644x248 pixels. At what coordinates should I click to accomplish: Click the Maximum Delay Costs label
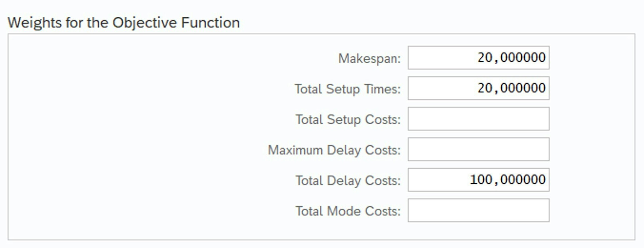point(334,150)
